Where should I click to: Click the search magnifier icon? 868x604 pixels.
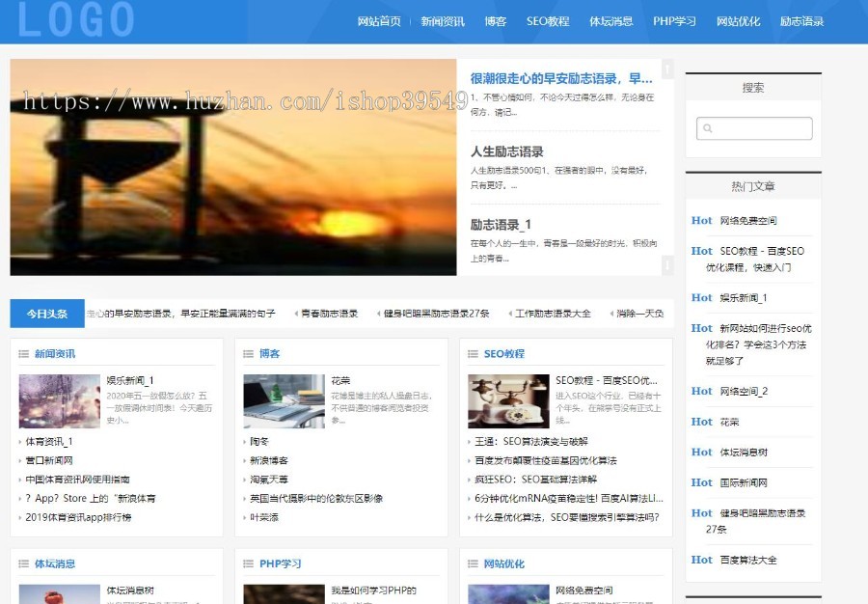click(x=708, y=128)
